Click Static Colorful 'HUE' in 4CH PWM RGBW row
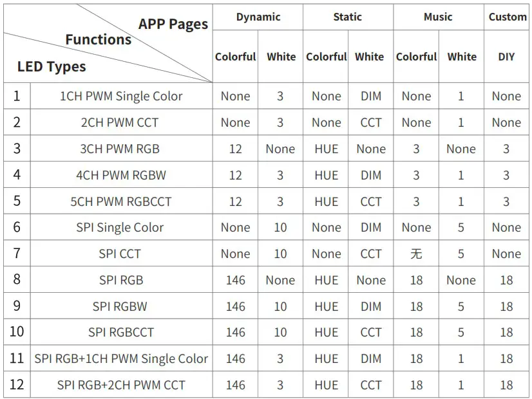The height and width of the screenshot is (399, 532). pos(327,175)
